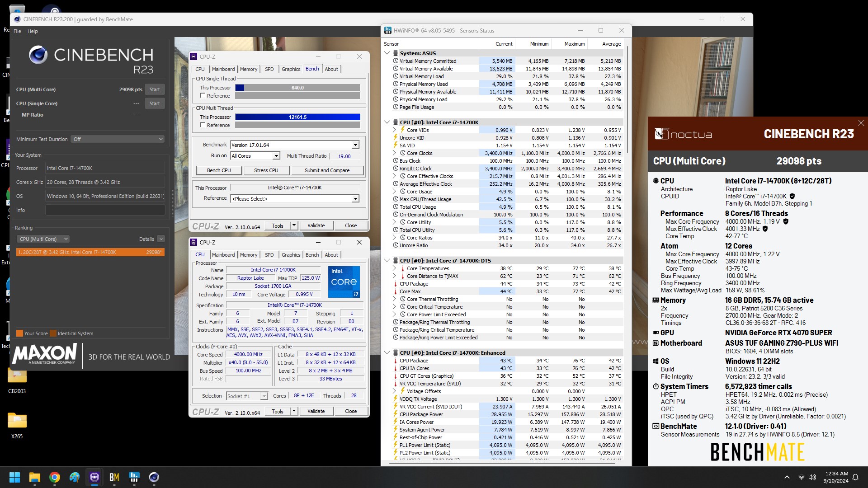
Task: Collapse the CPU [#0] Intel Core i7-14700K group
Action: [x=387, y=122]
